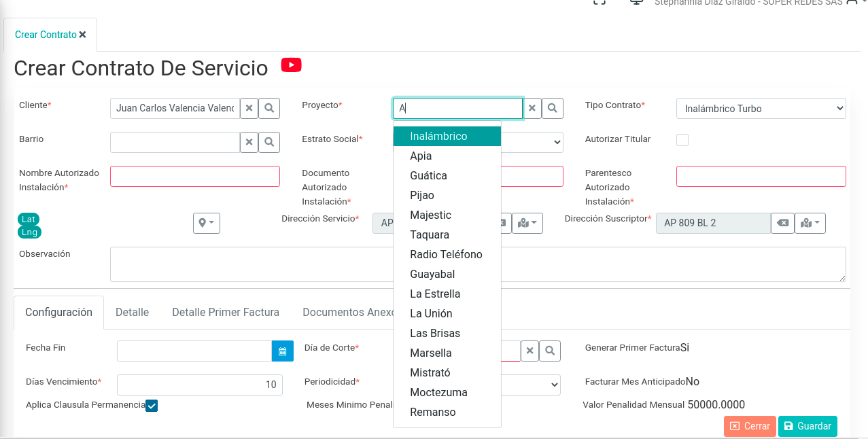Screen dimensions: 868x439
Task: Pick Taquara from the suggestions
Action: click(x=447, y=234)
